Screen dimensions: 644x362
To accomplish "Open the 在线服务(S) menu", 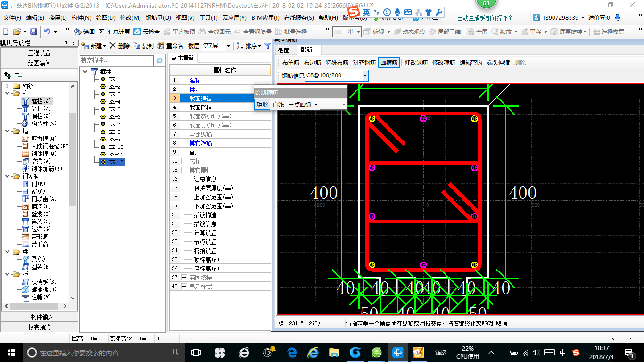I will click(299, 18).
